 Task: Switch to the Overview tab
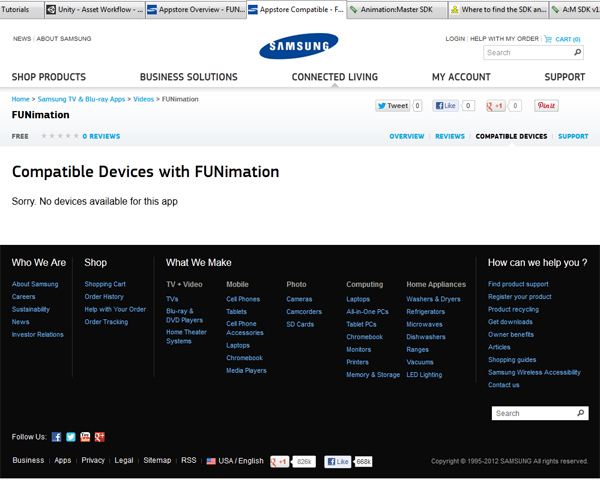coord(406,136)
